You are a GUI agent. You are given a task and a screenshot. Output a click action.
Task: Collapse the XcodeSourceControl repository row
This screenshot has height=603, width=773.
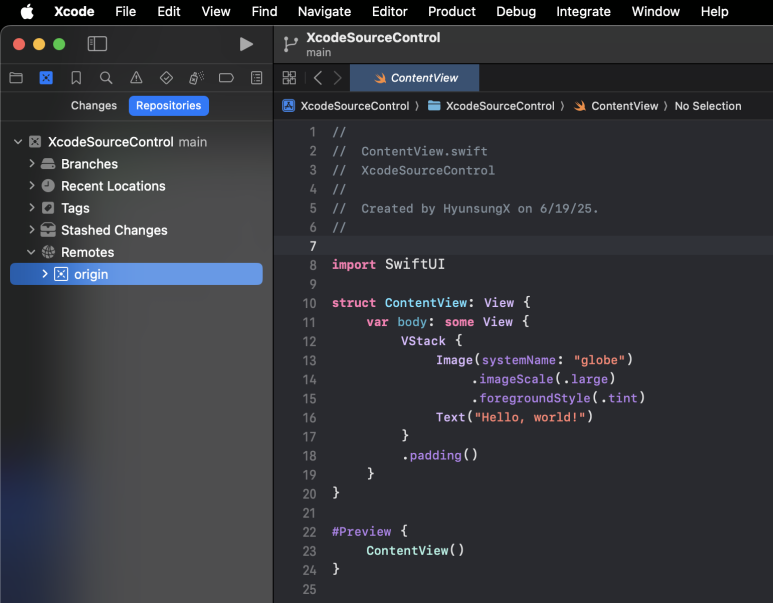click(18, 142)
